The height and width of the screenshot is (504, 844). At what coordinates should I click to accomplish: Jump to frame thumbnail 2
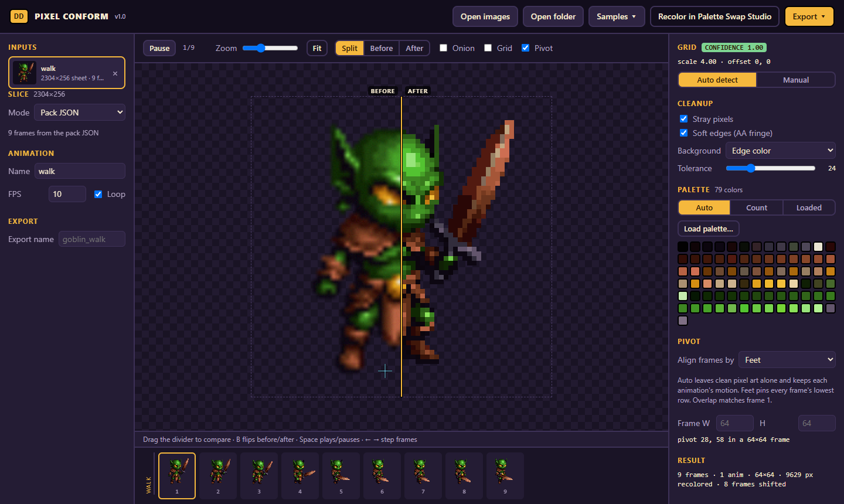218,475
